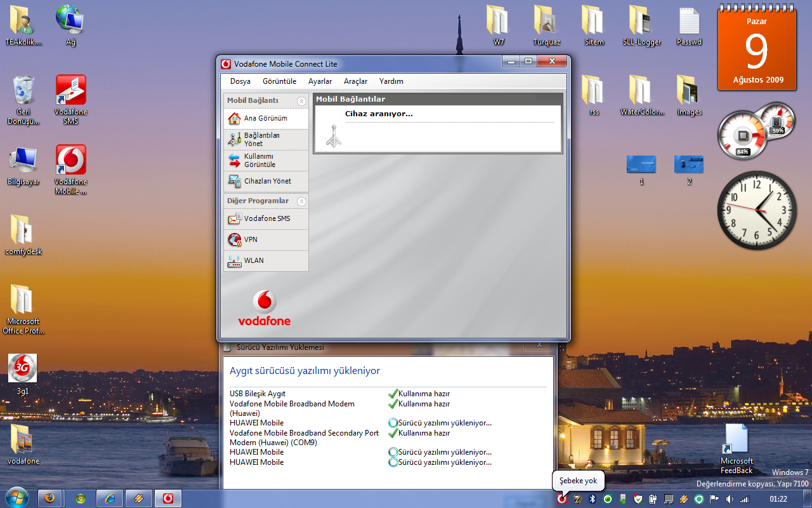Select the images desktop folder

pos(689,95)
